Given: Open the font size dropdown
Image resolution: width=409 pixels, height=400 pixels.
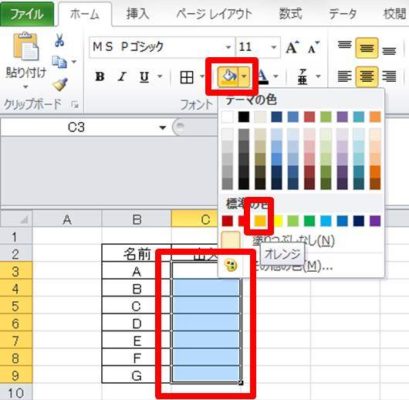Looking at the screenshot, I should point(274,47).
